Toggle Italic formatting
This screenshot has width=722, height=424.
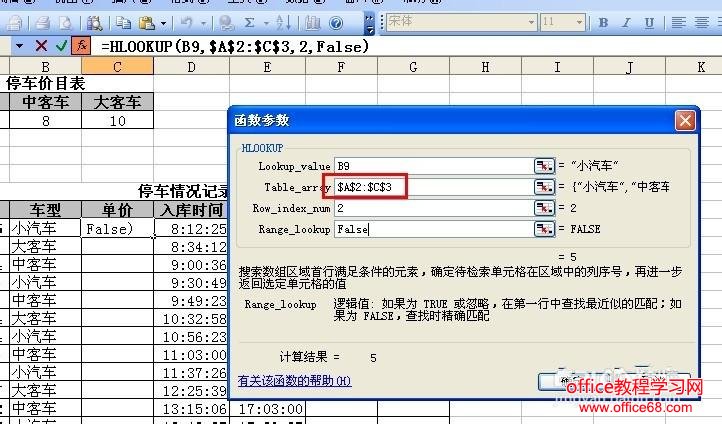[626, 22]
